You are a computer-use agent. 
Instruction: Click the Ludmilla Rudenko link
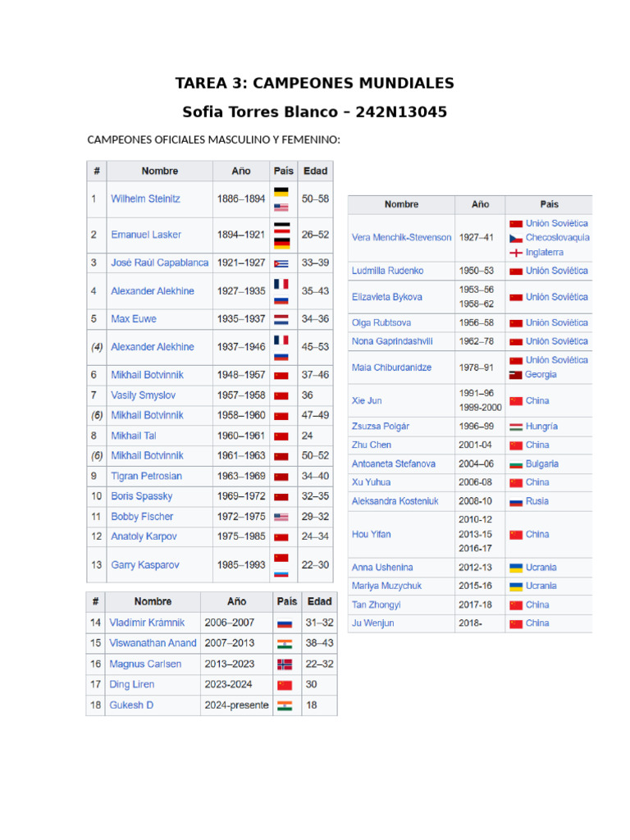387,271
